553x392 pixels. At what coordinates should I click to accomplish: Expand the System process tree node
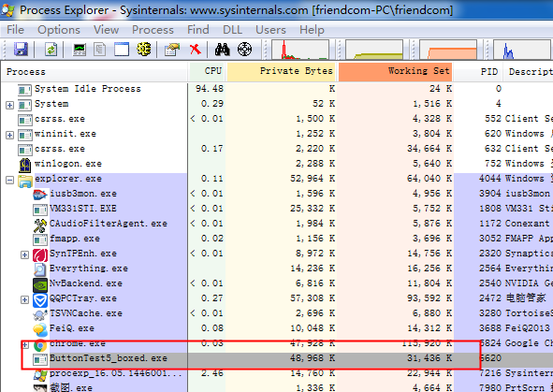coord(10,105)
